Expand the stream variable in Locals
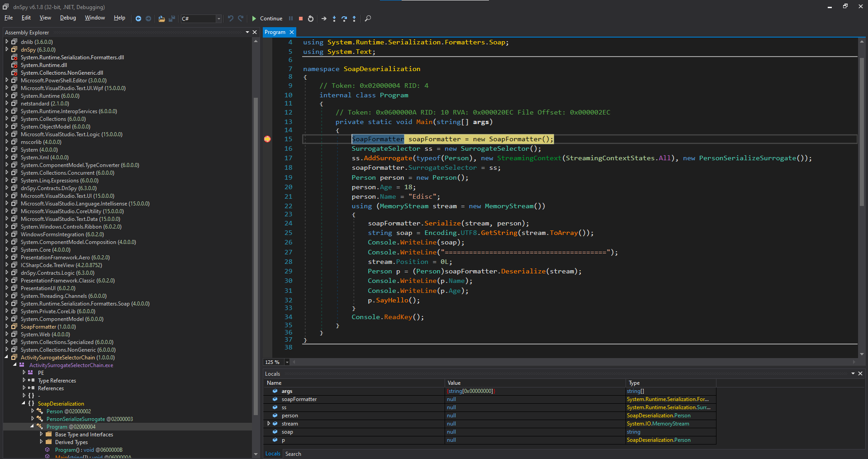The image size is (868, 459). click(269, 424)
